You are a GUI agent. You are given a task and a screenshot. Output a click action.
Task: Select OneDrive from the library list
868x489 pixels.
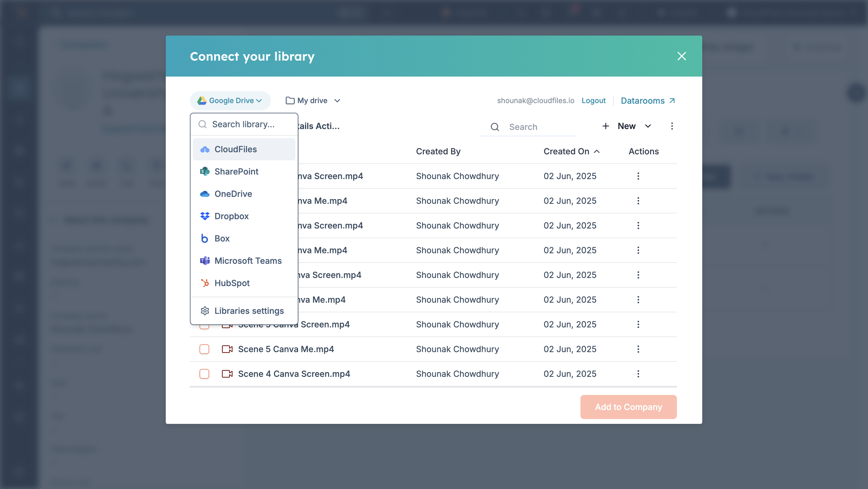(x=244, y=194)
